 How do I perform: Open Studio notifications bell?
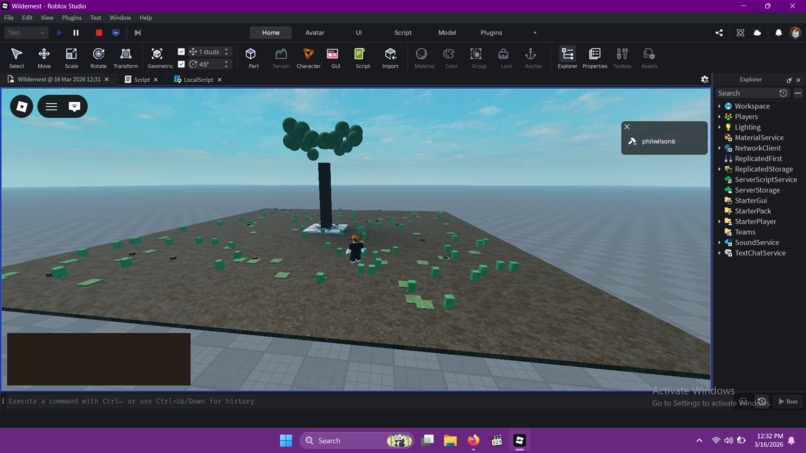click(x=778, y=32)
